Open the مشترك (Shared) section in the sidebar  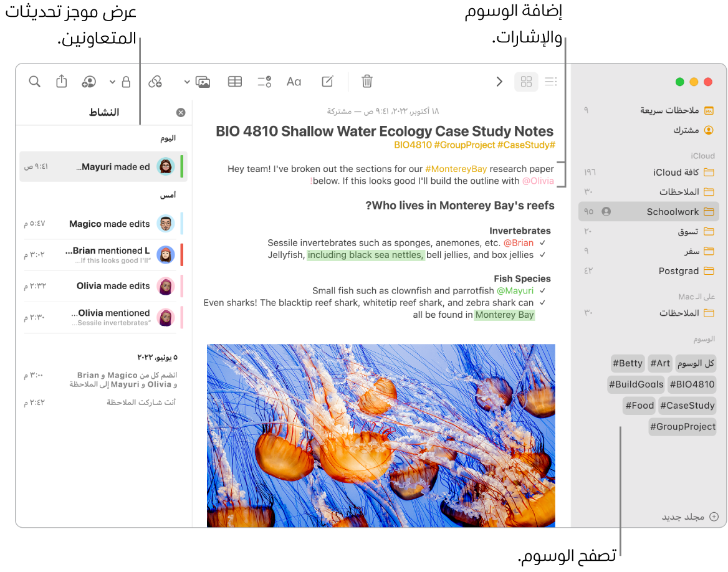pyautogui.click(x=683, y=130)
